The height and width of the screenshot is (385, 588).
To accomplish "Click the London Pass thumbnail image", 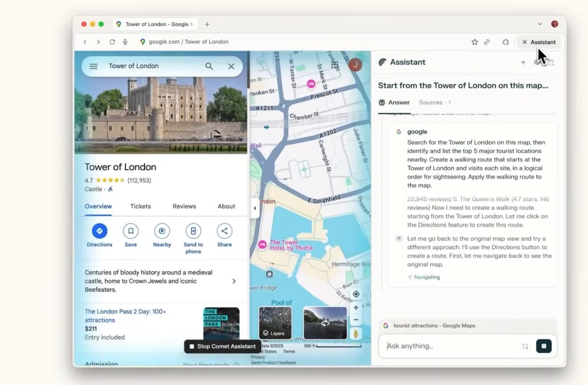I will pos(221,323).
